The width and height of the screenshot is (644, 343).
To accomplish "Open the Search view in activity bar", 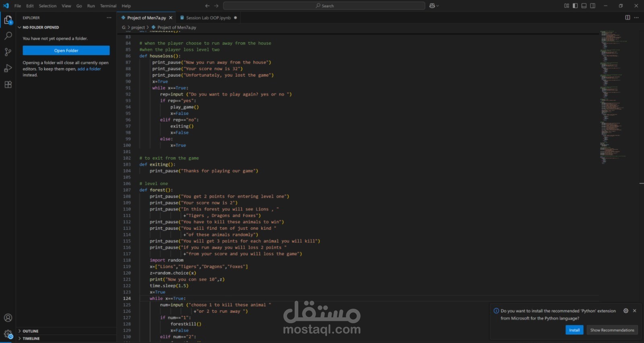I will 8,36.
